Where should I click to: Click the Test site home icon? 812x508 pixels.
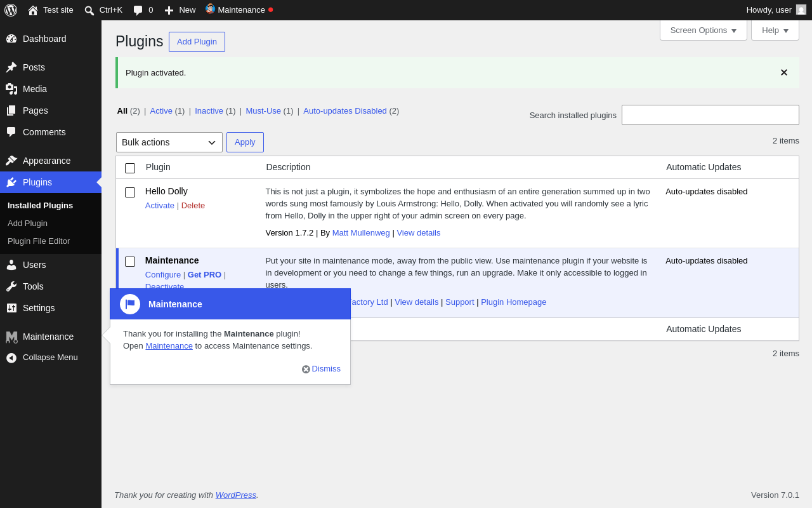pyautogui.click(x=33, y=10)
